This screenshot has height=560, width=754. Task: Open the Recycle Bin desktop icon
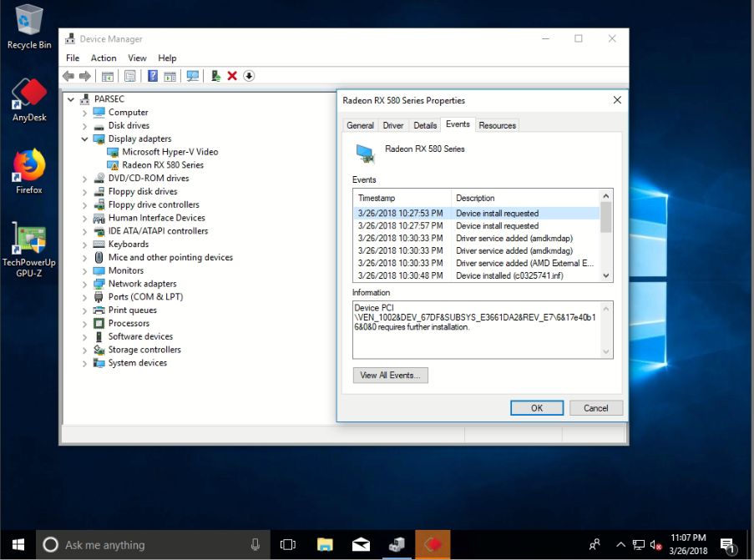(x=29, y=27)
